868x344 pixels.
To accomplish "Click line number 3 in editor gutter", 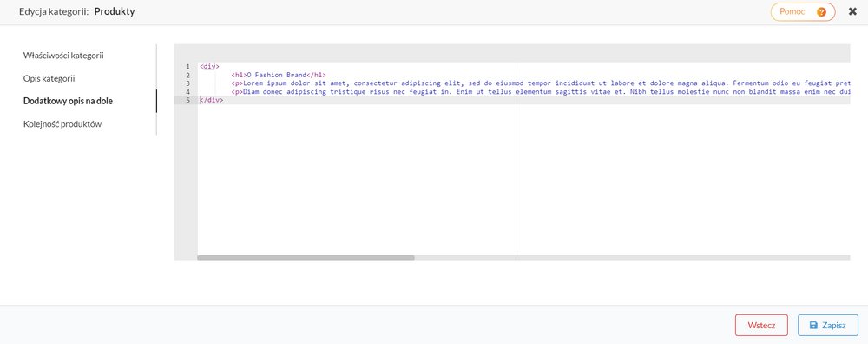I will coord(188,83).
